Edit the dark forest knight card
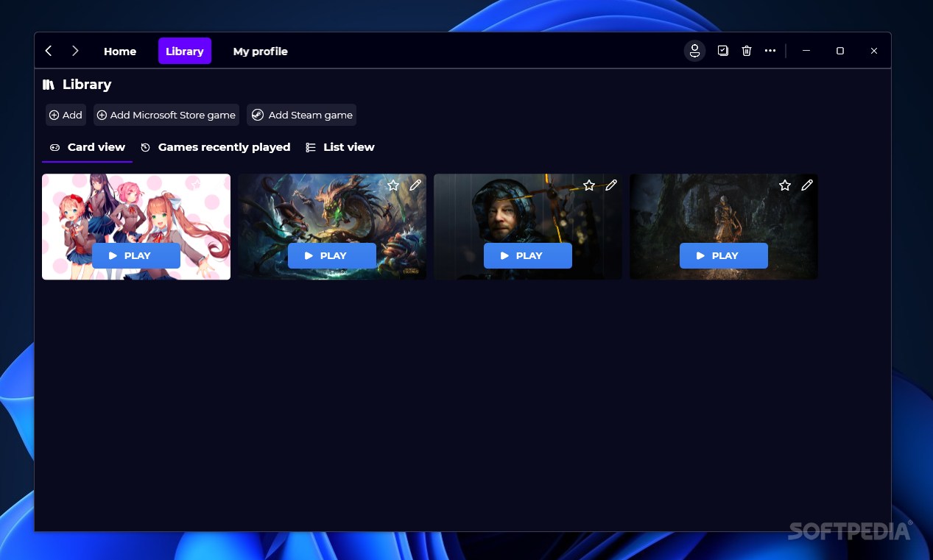 [x=807, y=185]
